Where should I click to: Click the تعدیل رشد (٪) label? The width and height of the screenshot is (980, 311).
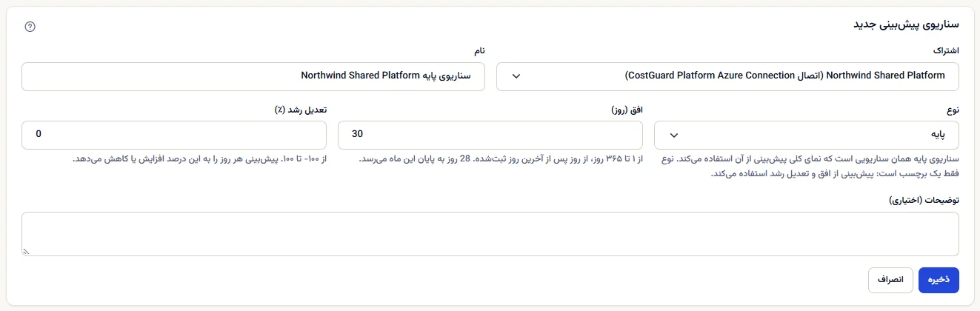(x=300, y=109)
